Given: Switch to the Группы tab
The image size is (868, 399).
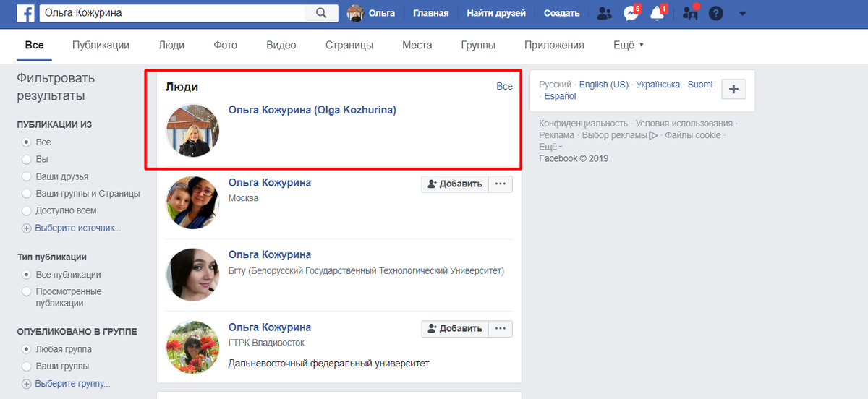Looking at the screenshot, I should (x=478, y=45).
